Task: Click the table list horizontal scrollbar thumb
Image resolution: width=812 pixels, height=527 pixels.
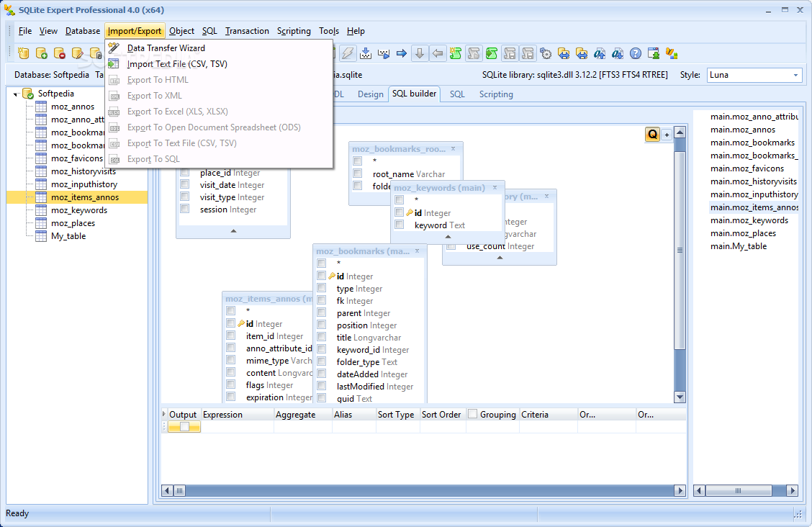Action: pyautogui.click(x=738, y=490)
